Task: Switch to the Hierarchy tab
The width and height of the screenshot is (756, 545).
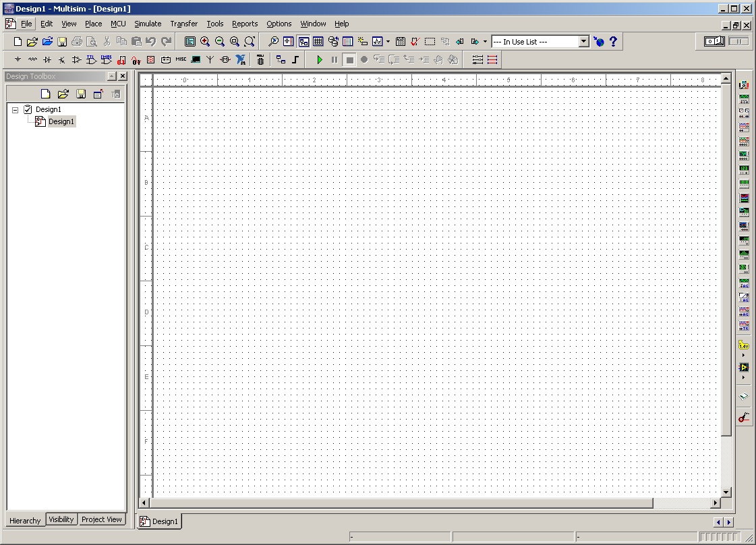Action: tap(25, 521)
